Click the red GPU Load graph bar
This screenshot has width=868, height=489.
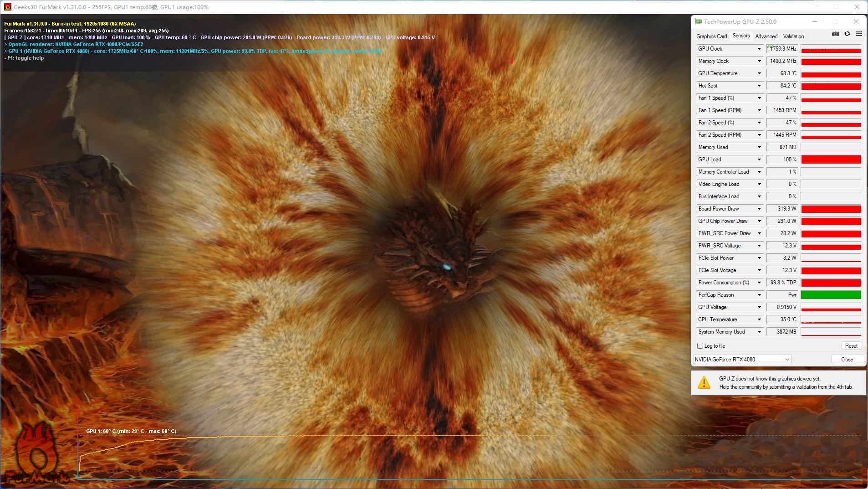point(831,160)
